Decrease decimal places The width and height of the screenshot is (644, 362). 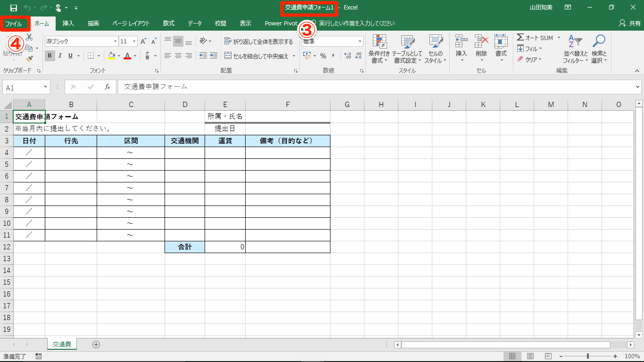coord(358,56)
